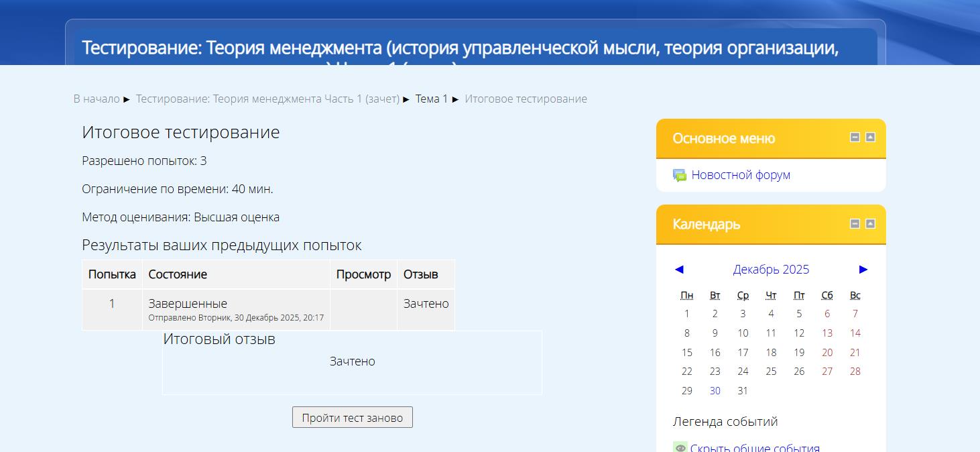Dock the Основное меню block icon
Viewport: 980px width, 452px height.
(870, 137)
